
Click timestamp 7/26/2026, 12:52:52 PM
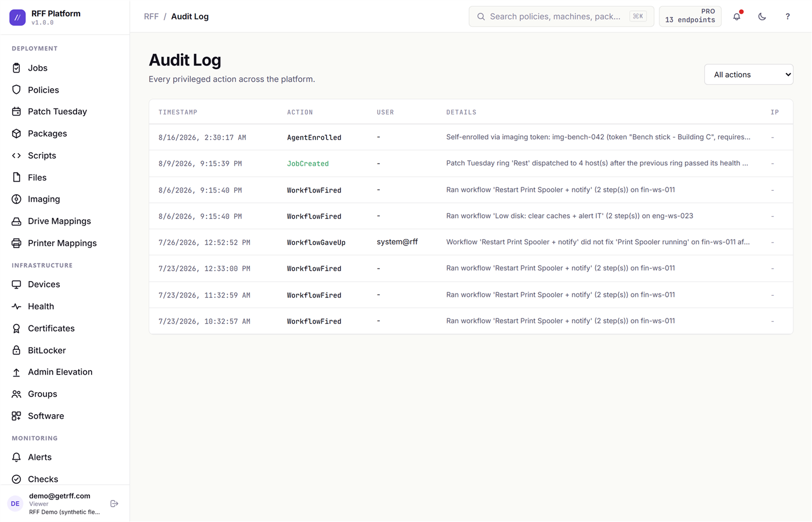click(204, 242)
